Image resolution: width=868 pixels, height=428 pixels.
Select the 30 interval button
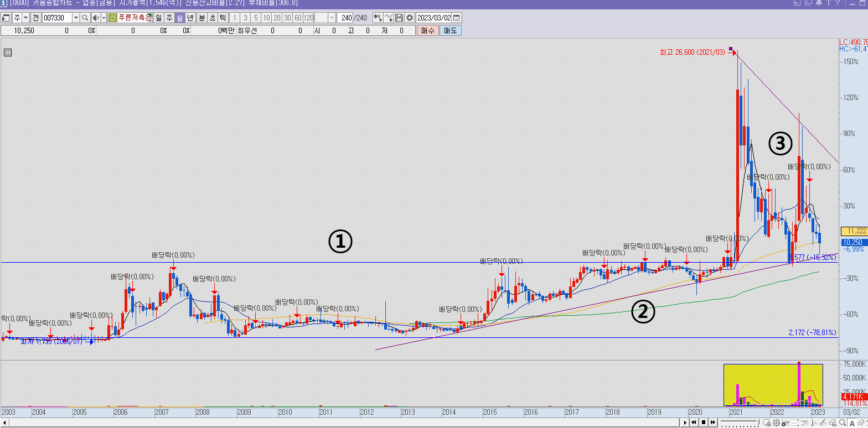pos(287,18)
